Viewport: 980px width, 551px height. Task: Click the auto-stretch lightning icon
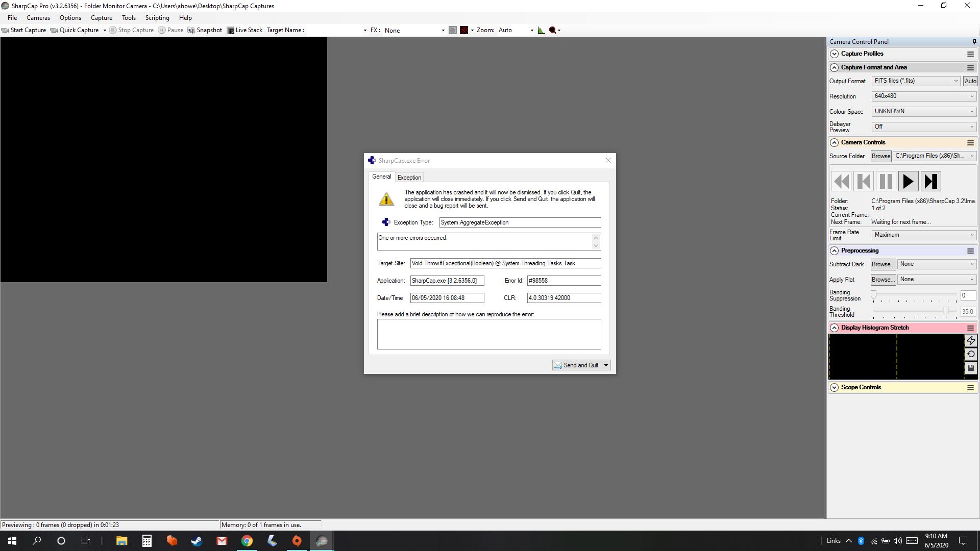971,340
